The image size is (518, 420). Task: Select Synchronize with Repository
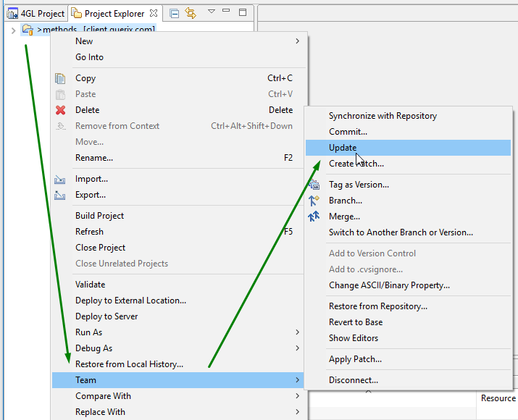(x=383, y=116)
